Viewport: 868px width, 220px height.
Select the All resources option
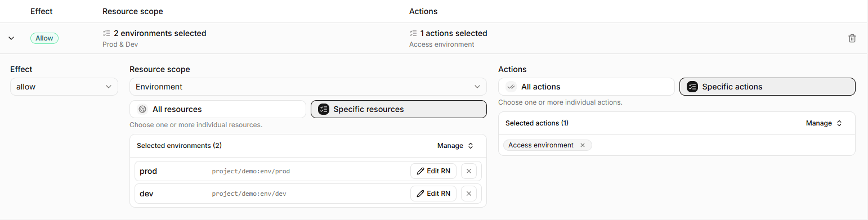click(217, 109)
